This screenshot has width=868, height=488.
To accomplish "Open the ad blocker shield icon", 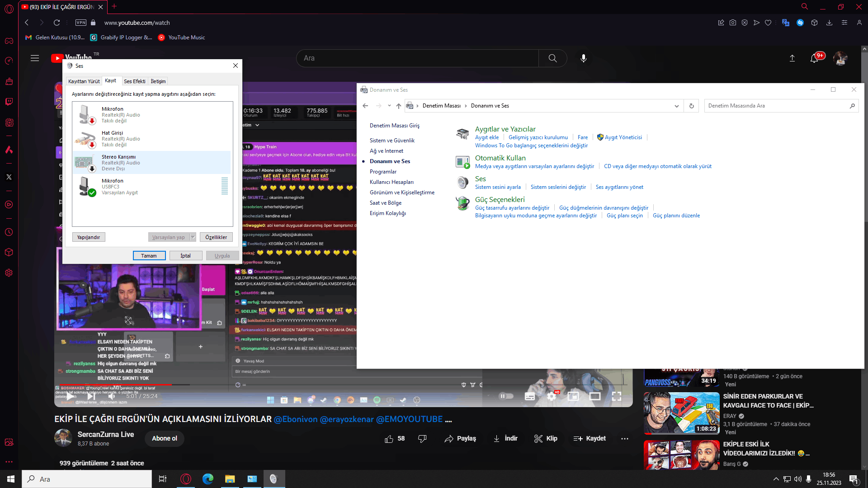I will (745, 23).
